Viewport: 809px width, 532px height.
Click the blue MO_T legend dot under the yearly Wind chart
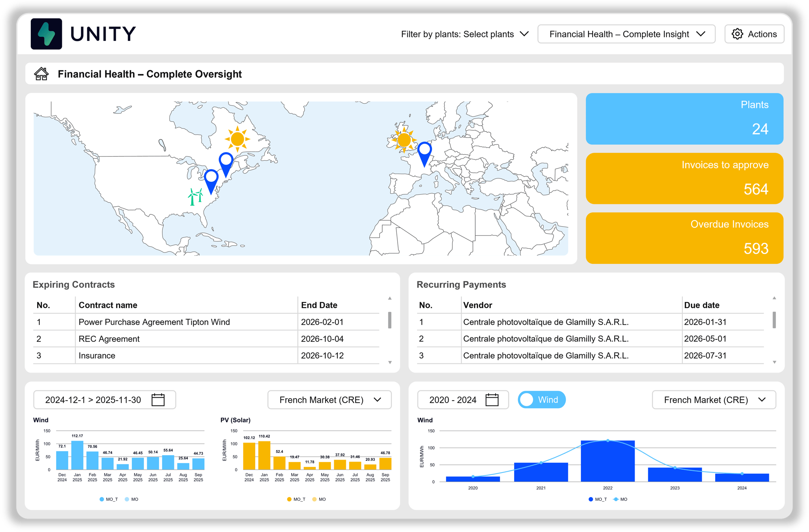[591, 499]
